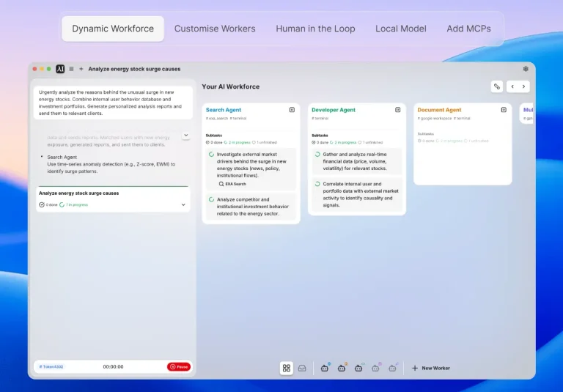The width and height of the screenshot is (563, 392).
Task: Click spinner on Analyze competitor subtask
Action: coord(211,199)
